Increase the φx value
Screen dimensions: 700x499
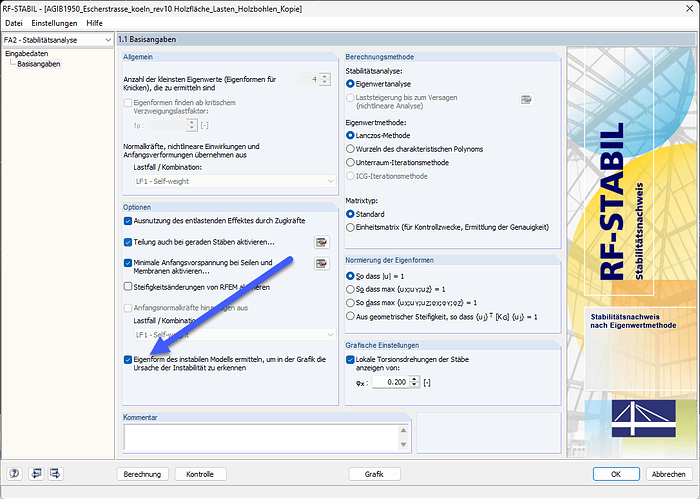(x=415, y=379)
